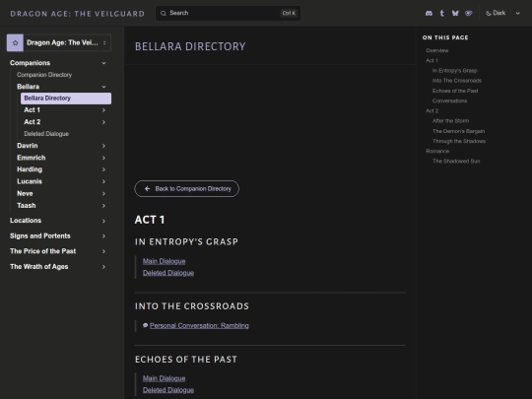532x399 pixels.
Task: Expand the Neve sidebar group
Action: tap(103, 194)
